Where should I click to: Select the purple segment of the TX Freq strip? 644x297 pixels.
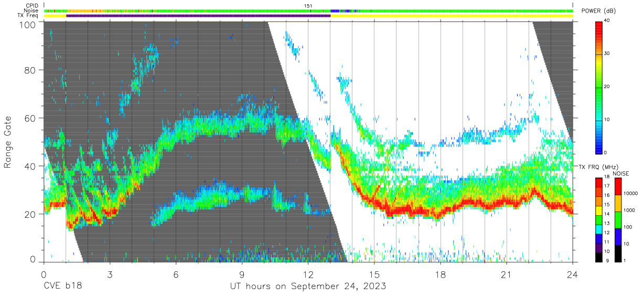click(x=198, y=16)
